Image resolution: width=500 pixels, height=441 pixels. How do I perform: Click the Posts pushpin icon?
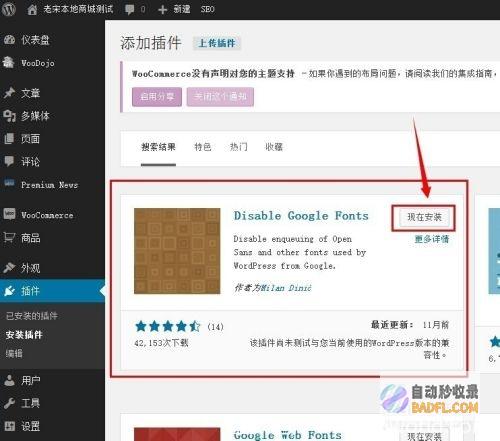[x=9, y=93]
